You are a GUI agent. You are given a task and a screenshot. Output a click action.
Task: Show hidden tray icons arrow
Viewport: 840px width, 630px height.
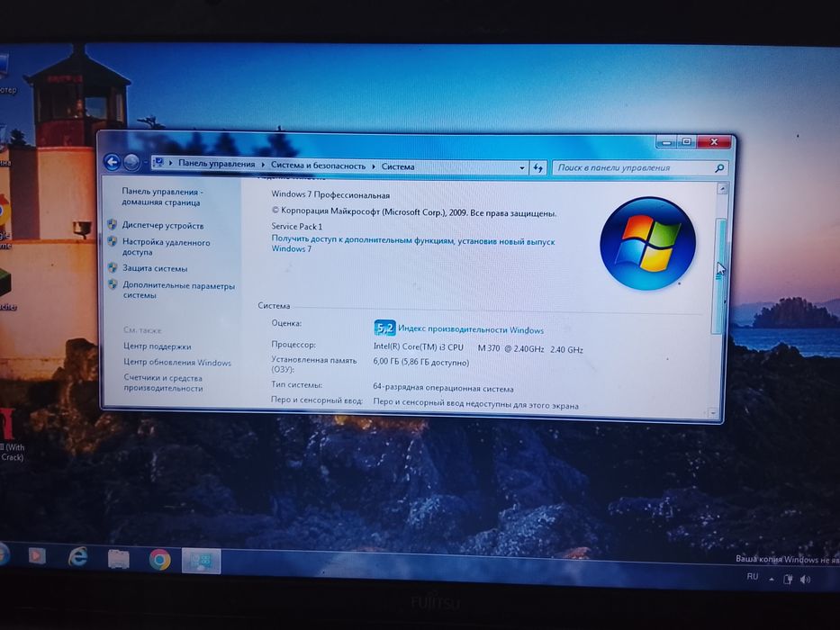click(x=772, y=579)
